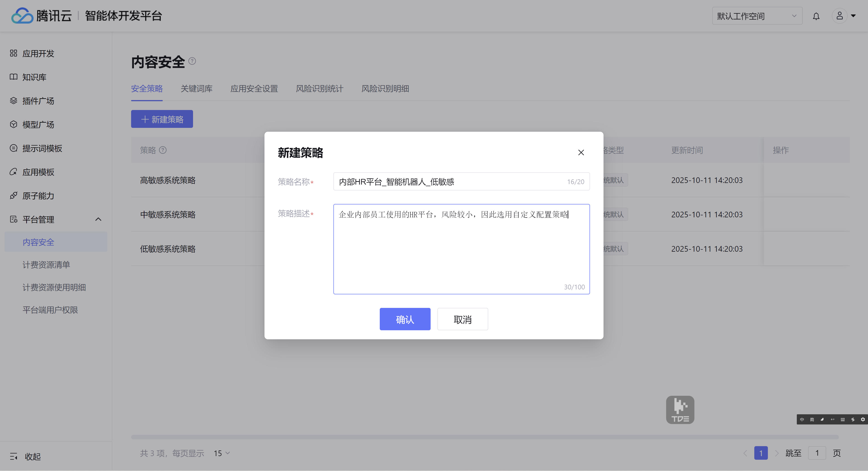Open the user avatar account menu
Screen dimensions: 868x471
(x=840, y=16)
